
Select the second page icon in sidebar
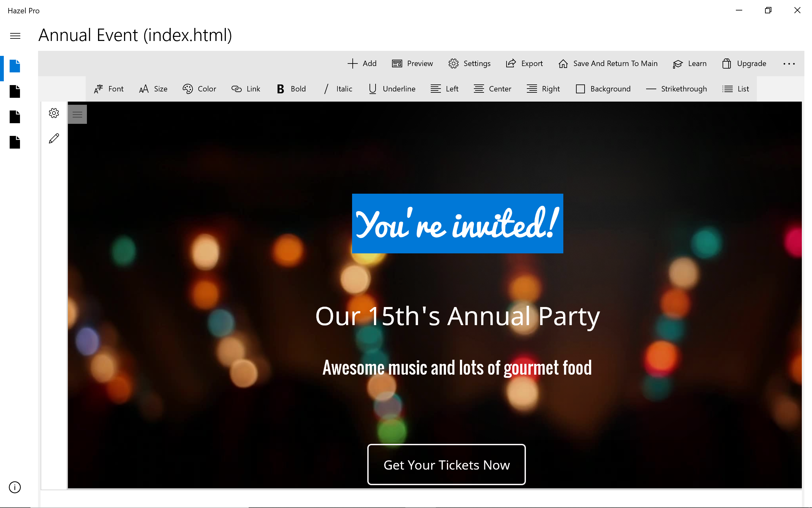(15, 91)
